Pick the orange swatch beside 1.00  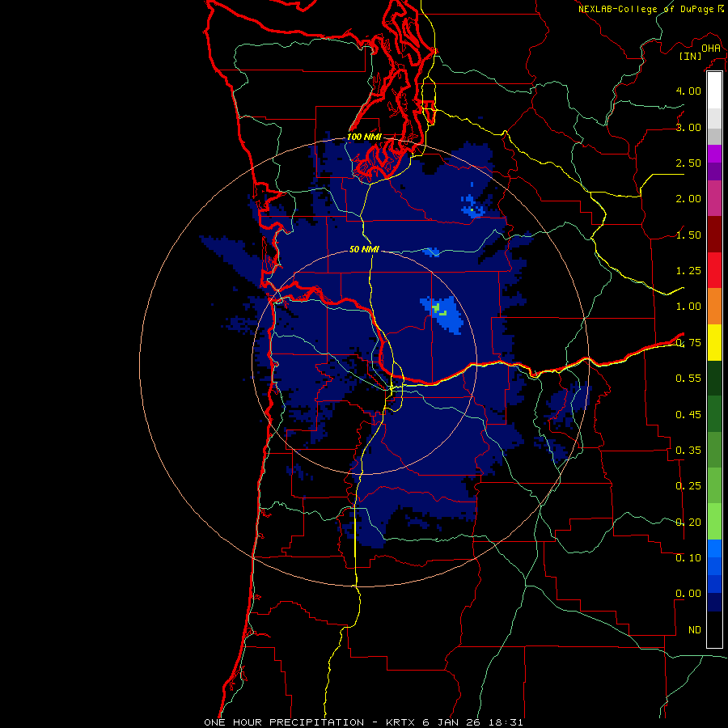(714, 306)
